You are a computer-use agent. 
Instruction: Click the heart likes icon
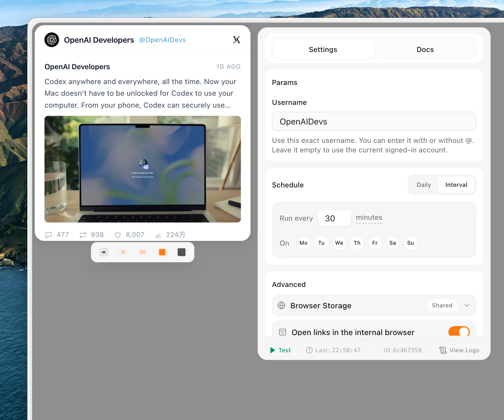[118, 235]
